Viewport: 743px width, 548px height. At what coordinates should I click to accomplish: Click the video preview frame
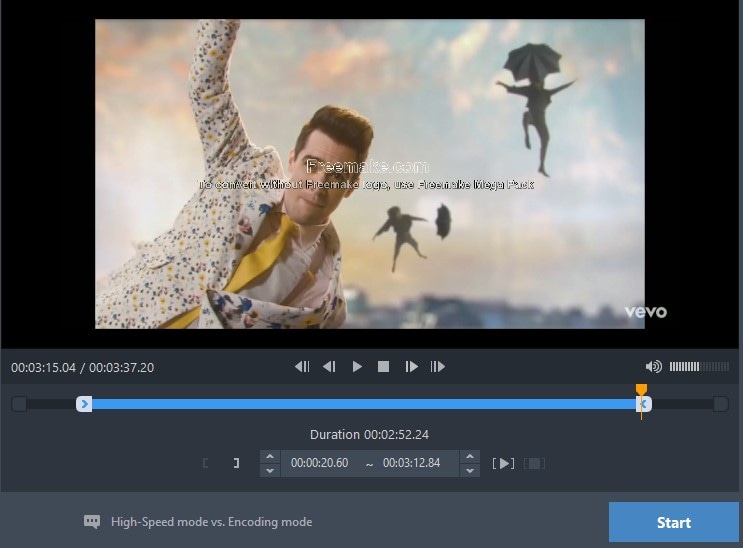point(370,174)
